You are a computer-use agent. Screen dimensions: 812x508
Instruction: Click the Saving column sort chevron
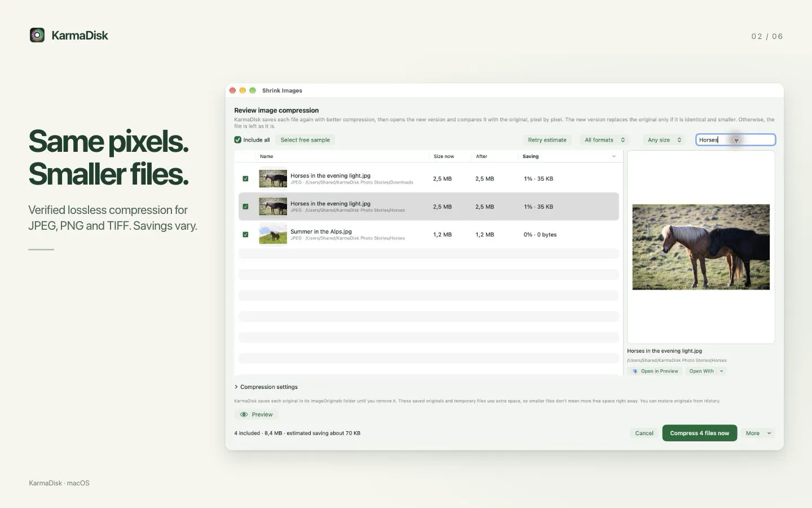click(x=614, y=156)
